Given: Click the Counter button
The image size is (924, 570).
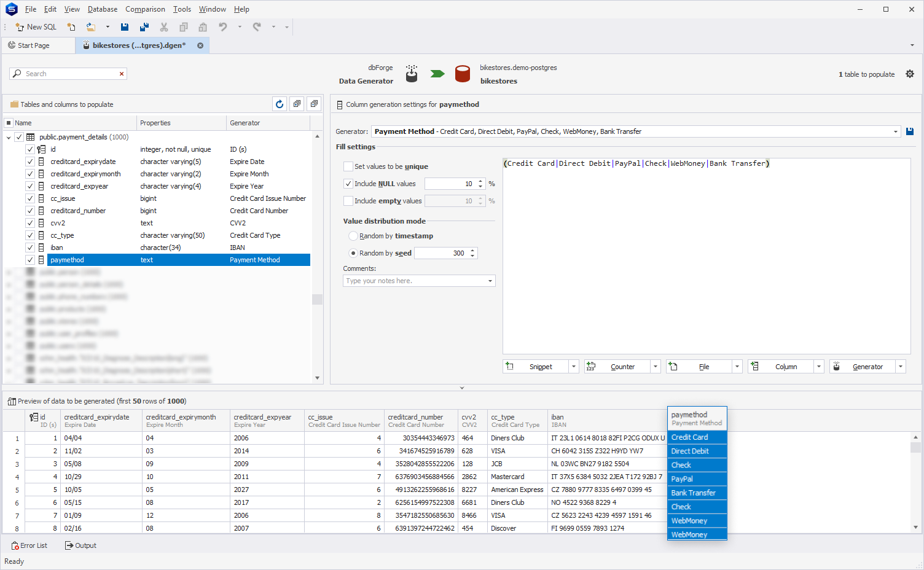Looking at the screenshot, I should click(x=617, y=367).
